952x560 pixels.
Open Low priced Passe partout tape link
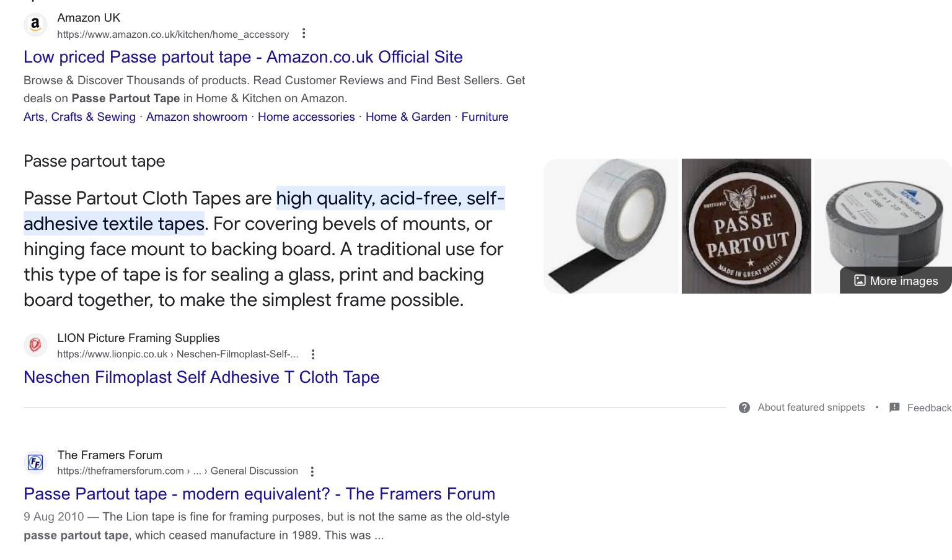tap(243, 57)
